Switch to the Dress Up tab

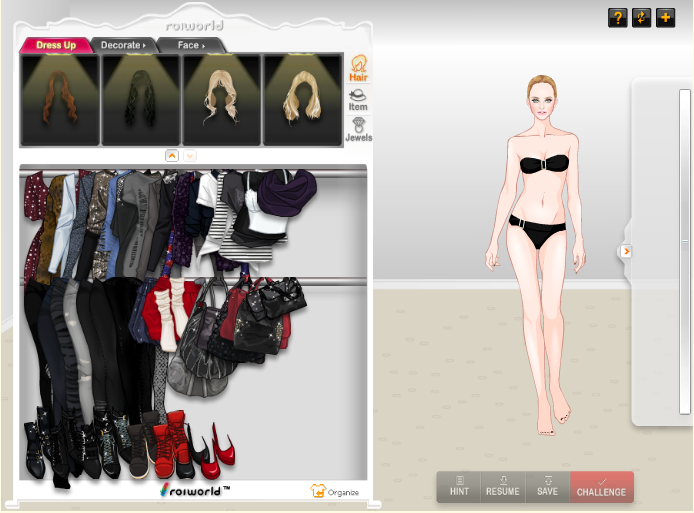point(56,45)
